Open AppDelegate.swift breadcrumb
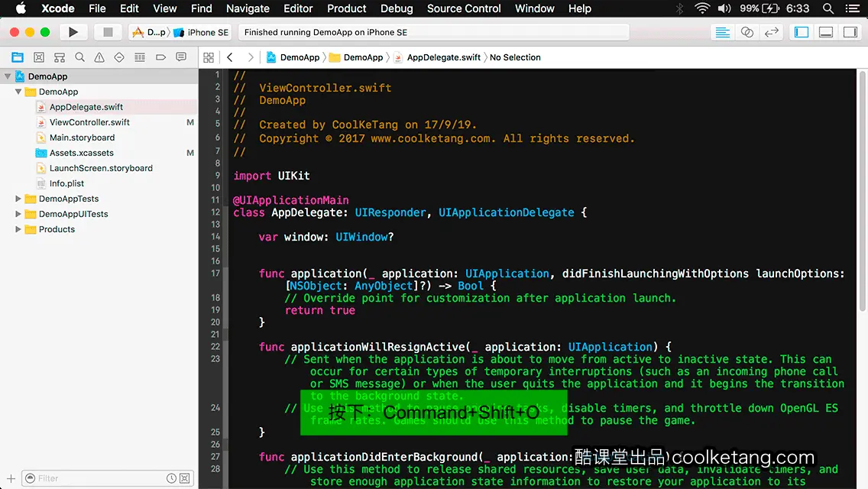868x489 pixels. click(x=437, y=57)
